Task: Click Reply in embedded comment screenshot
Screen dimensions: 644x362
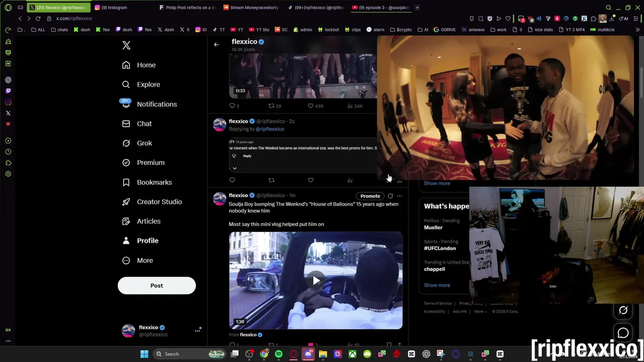Action: [x=247, y=156]
